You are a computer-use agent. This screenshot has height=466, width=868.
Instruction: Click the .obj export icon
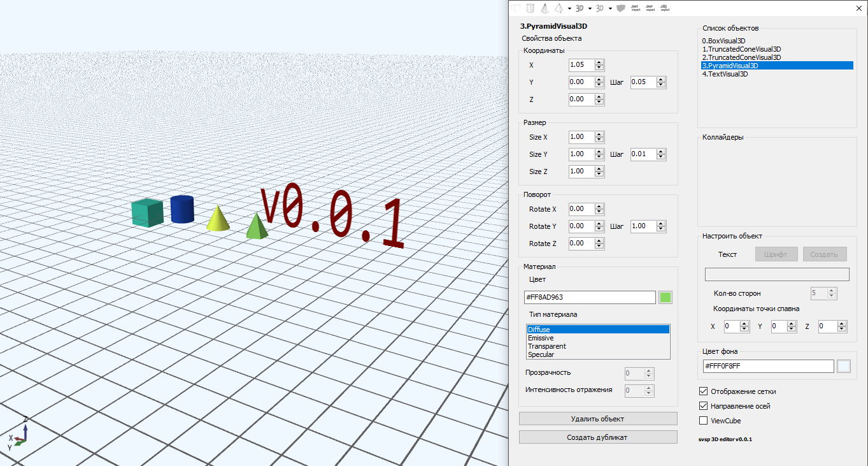pos(664,8)
